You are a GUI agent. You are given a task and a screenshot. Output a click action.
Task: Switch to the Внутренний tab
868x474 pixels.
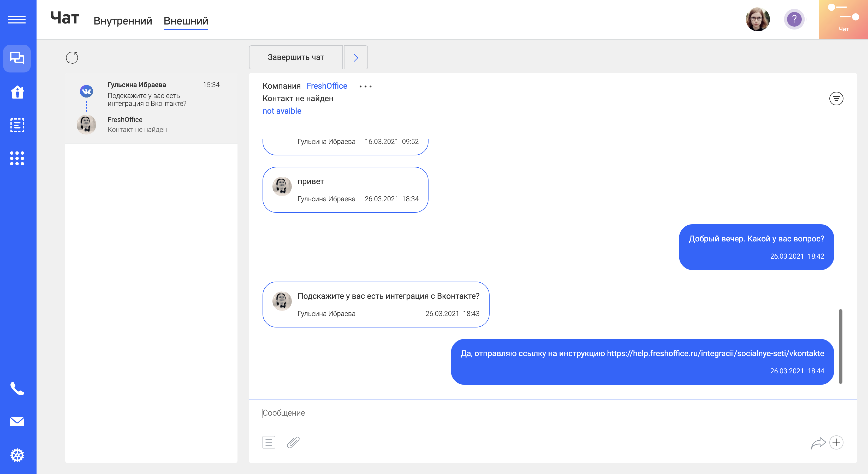click(123, 21)
